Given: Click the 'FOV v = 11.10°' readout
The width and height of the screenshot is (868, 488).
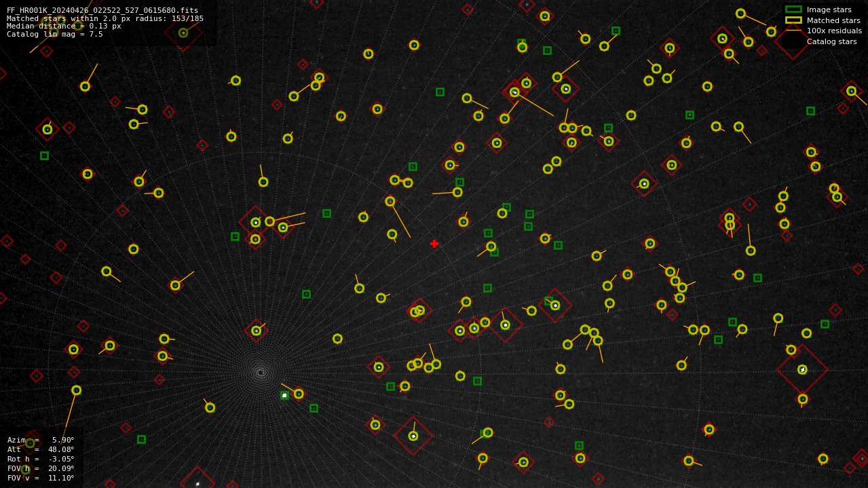Looking at the screenshot, I should click(41, 478).
